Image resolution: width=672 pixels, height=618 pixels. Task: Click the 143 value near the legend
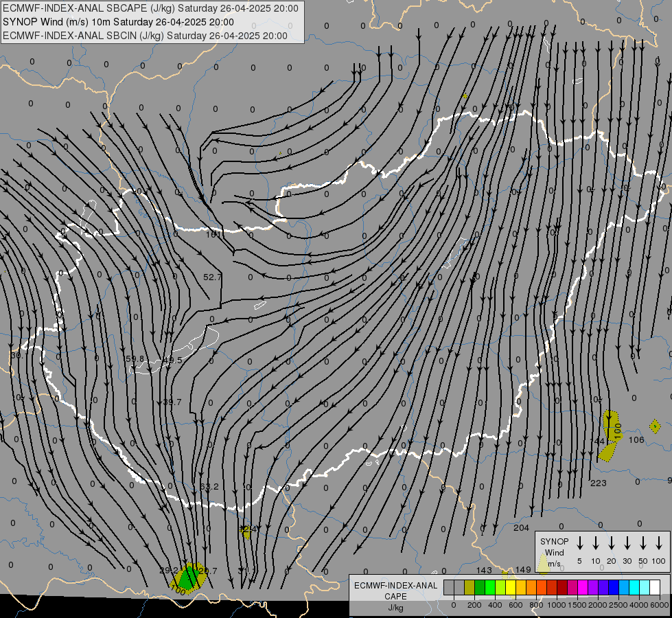(484, 569)
